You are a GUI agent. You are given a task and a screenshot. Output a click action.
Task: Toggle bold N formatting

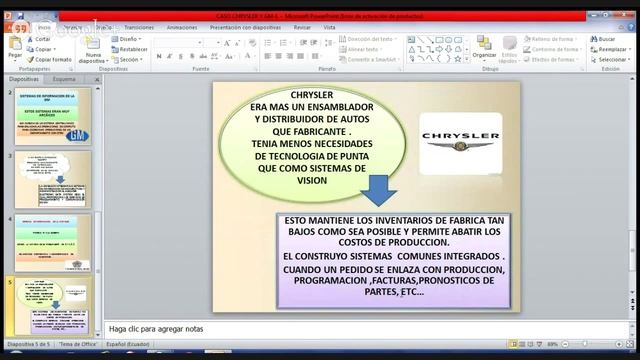point(159,56)
